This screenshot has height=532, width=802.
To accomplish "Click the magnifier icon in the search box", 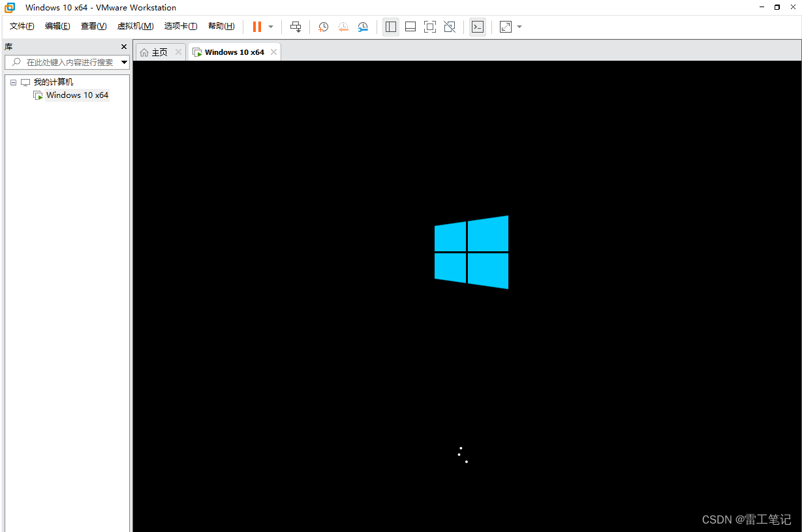I will click(16, 63).
